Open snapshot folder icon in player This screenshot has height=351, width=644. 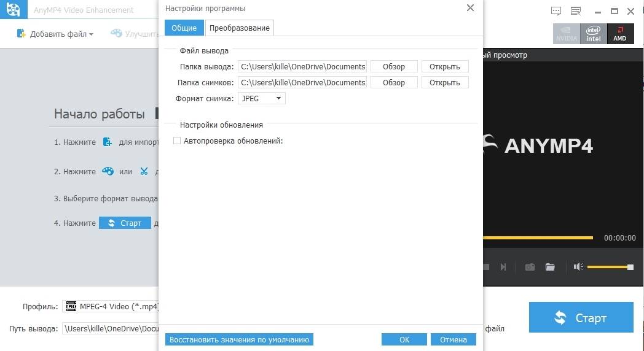coord(550,267)
